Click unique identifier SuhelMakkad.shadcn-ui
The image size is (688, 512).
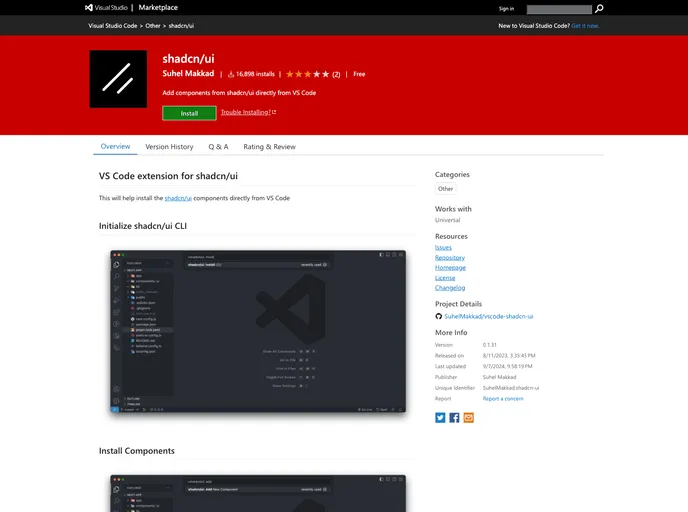click(x=511, y=388)
